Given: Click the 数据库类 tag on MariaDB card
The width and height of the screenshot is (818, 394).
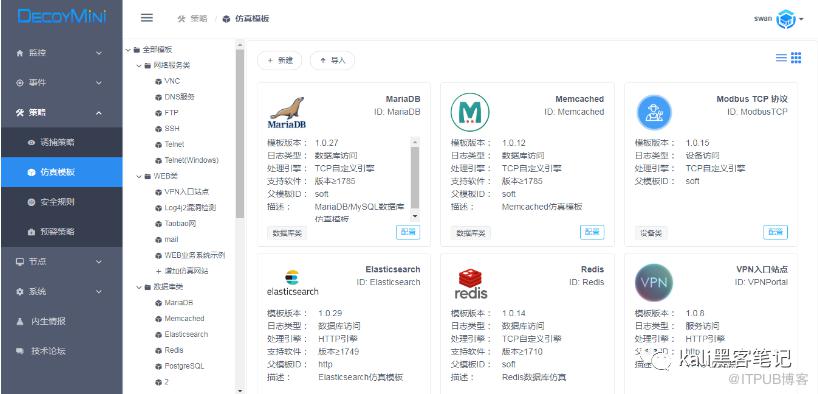Looking at the screenshot, I should coord(287,233).
